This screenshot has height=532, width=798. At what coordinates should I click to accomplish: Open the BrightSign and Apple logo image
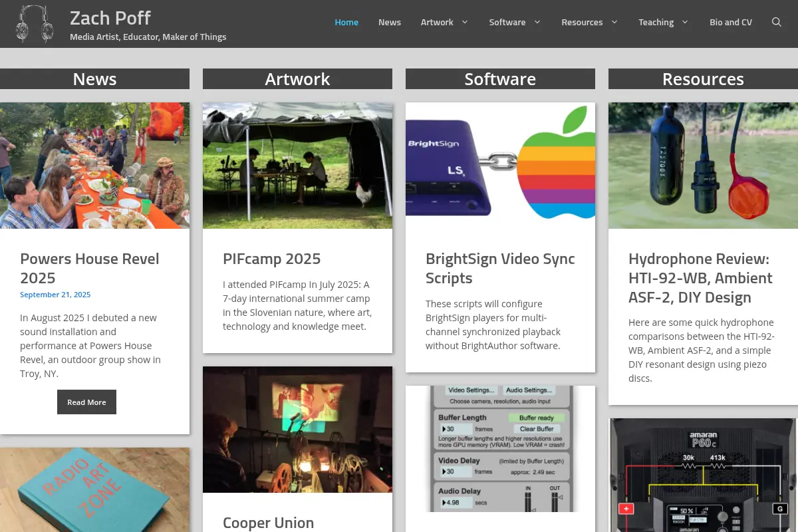coord(500,166)
